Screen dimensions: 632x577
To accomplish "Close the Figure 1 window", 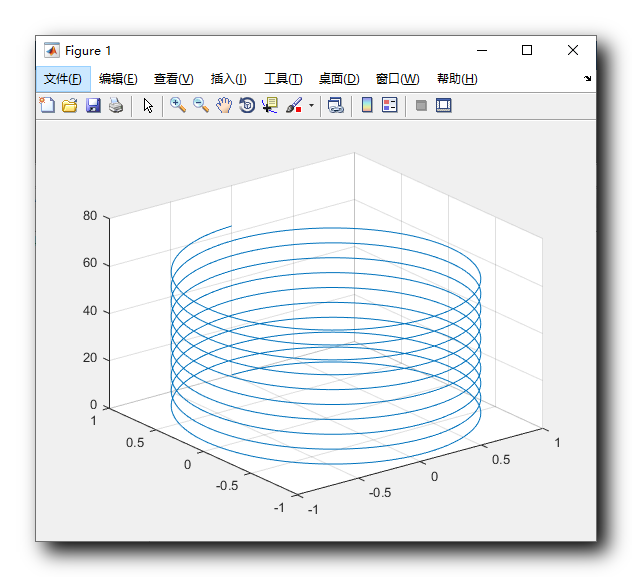I will [x=573, y=50].
